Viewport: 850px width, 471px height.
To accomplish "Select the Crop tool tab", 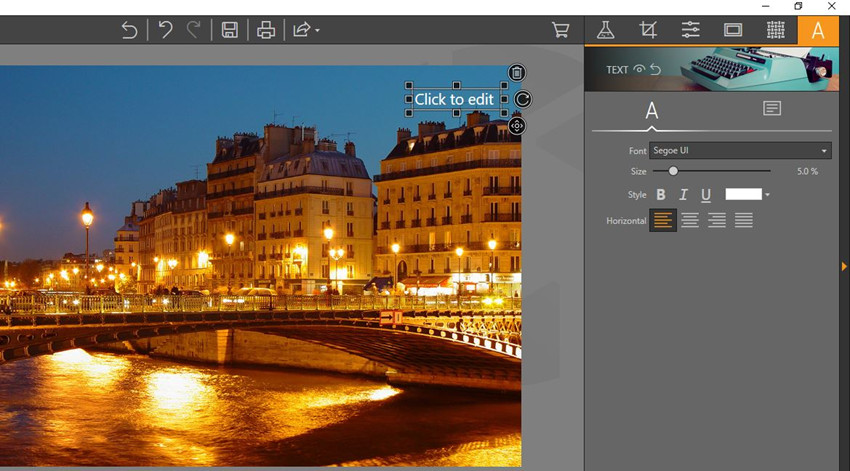I will click(x=648, y=30).
